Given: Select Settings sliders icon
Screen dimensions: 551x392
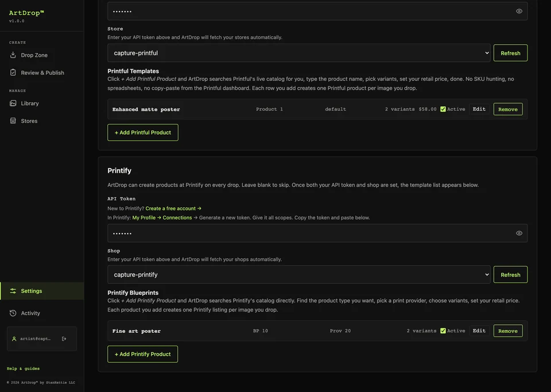Looking at the screenshot, I should tap(13, 291).
